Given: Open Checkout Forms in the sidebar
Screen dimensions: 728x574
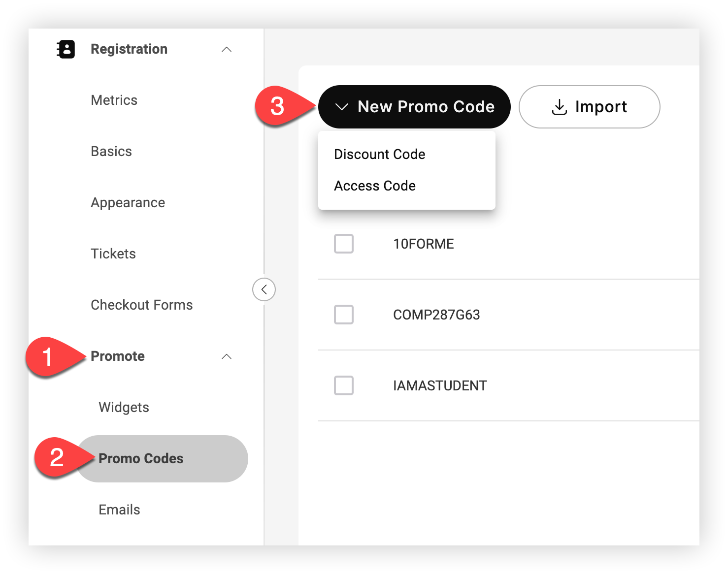Looking at the screenshot, I should [142, 305].
